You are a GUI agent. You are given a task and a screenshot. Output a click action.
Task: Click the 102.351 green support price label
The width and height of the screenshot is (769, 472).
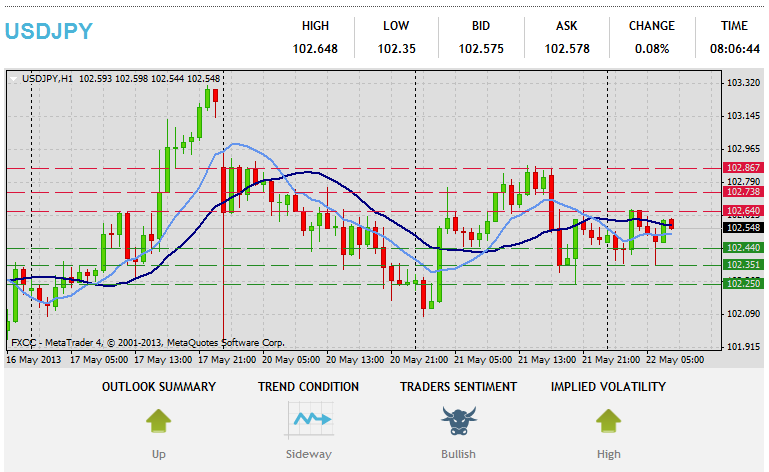(743, 265)
